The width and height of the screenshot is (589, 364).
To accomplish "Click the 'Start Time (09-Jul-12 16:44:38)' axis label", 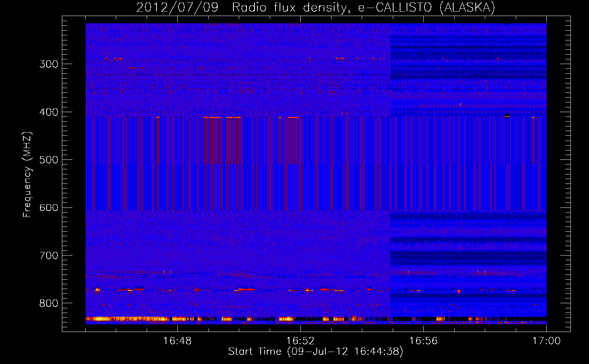I will point(316,352).
